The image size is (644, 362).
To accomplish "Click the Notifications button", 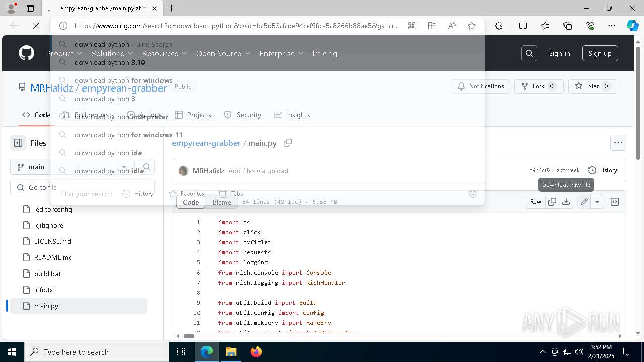I will 480,86.
